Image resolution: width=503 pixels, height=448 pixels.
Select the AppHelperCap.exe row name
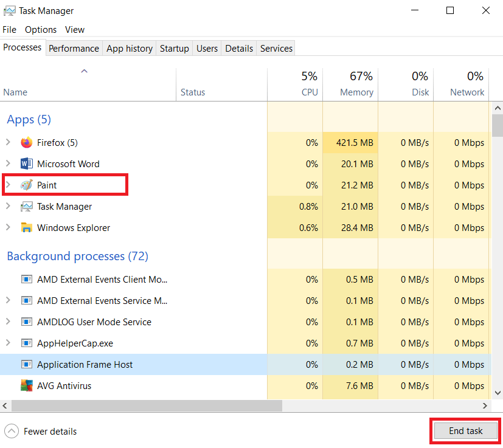coord(75,343)
